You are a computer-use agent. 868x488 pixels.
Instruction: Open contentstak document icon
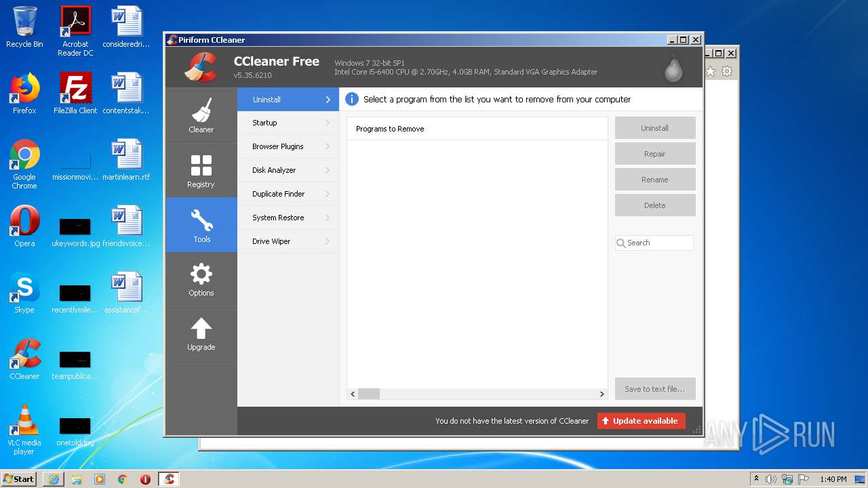pyautogui.click(x=126, y=94)
